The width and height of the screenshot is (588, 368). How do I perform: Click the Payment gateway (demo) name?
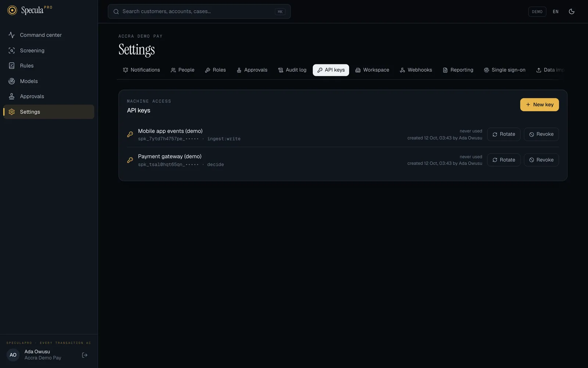pyautogui.click(x=170, y=156)
